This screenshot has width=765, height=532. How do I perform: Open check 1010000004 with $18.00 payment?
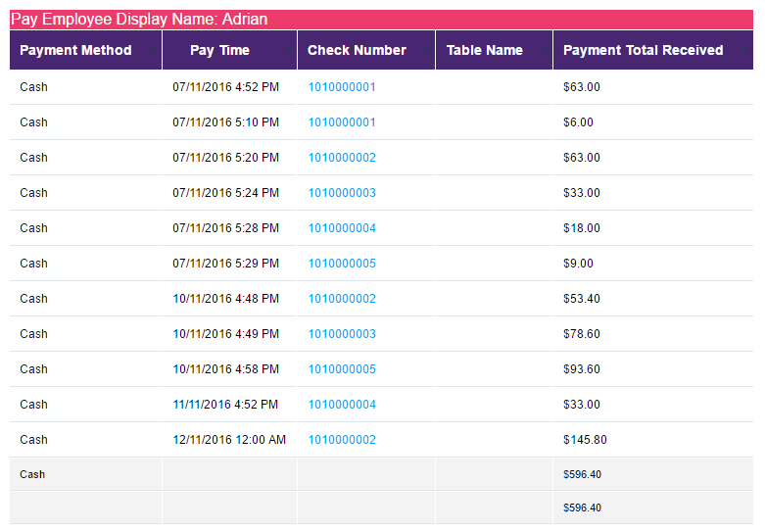click(x=342, y=228)
